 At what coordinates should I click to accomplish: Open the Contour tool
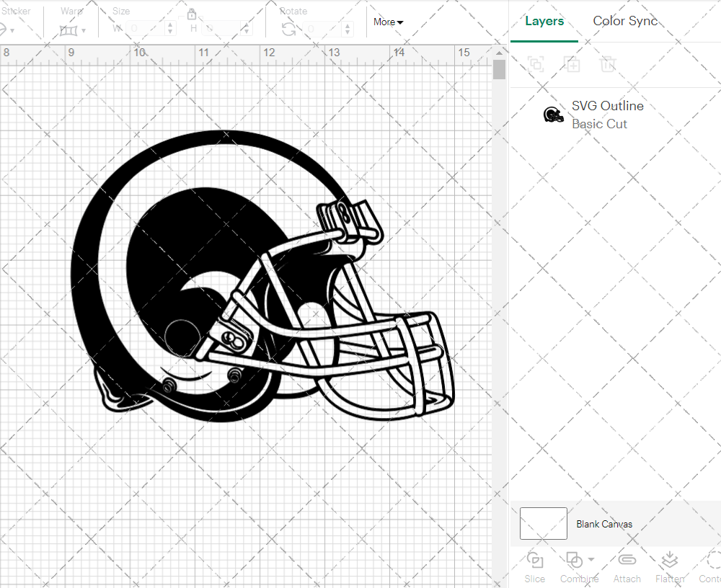point(711,566)
